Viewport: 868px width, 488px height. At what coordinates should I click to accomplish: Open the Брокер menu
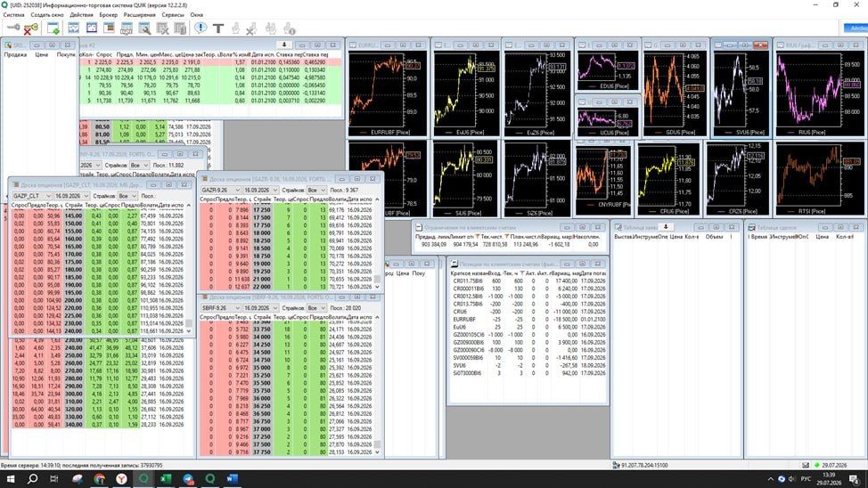point(108,15)
